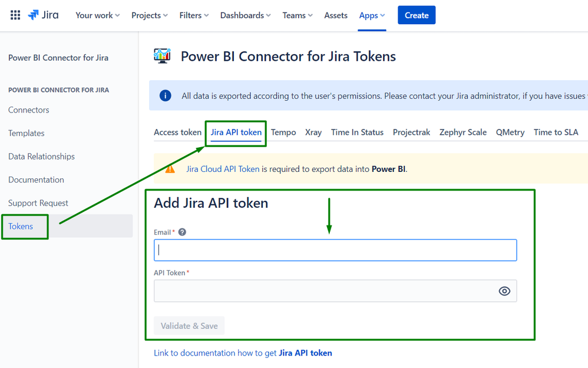Open Connectors in the sidebar
588x368 pixels.
(29, 110)
